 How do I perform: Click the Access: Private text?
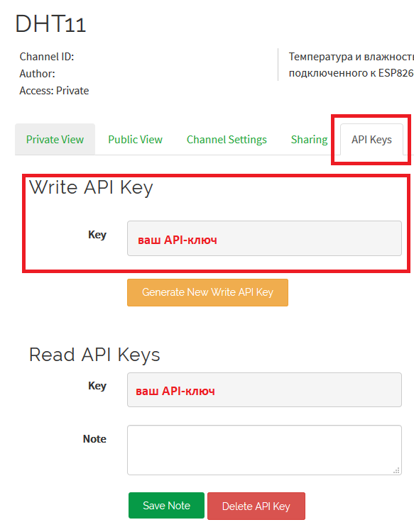pos(54,91)
